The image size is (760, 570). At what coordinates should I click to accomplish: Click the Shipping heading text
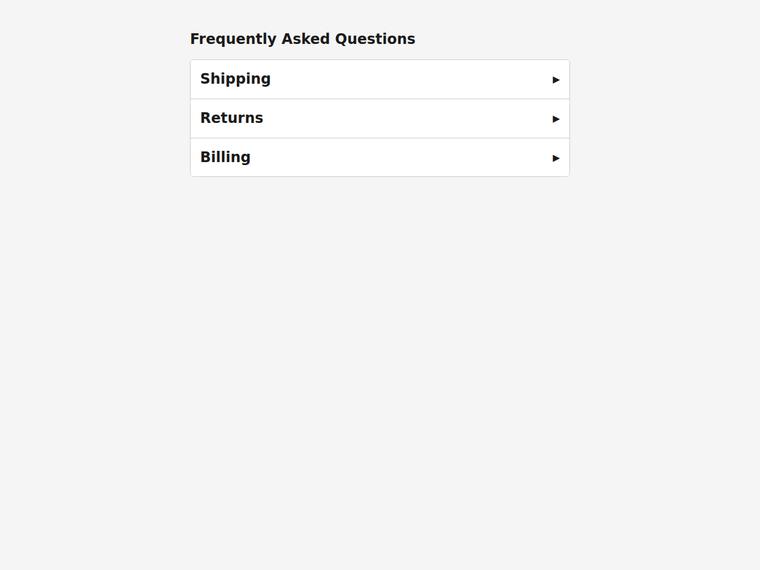(236, 79)
